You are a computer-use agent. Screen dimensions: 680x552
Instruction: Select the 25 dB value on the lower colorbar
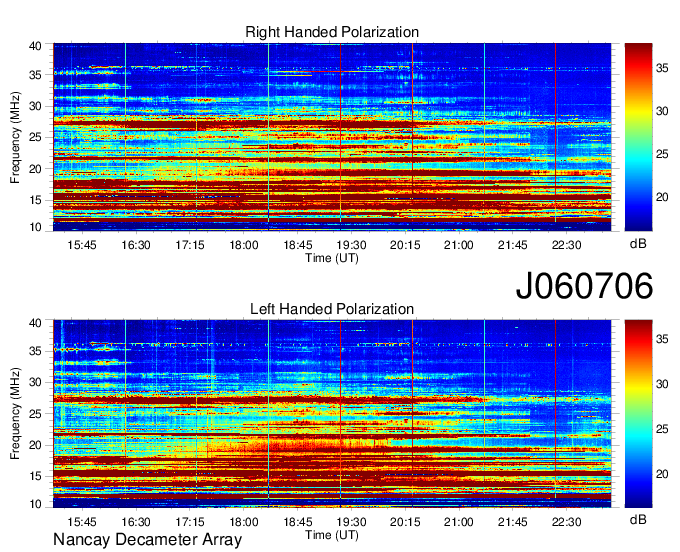click(x=662, y=429)
